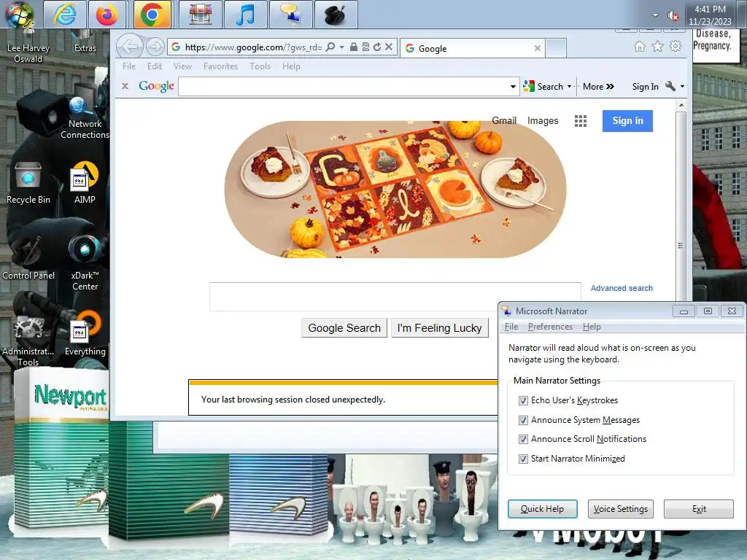Uncheck Announce System Messages

pyautogui.click(x=523, y=420)
